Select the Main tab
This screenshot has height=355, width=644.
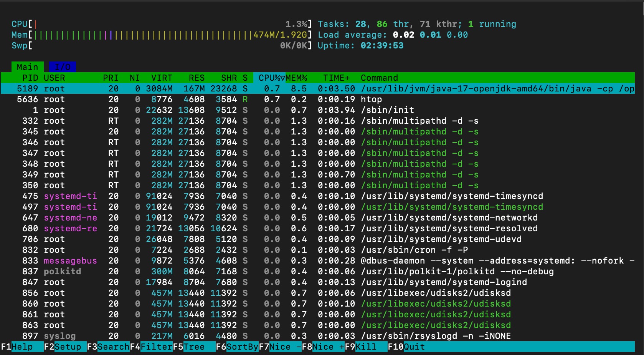pyautogui.click(x=27, y=67)
